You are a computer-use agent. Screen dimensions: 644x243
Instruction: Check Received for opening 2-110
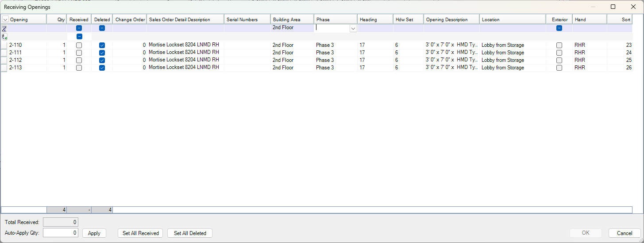pos(79,46)
